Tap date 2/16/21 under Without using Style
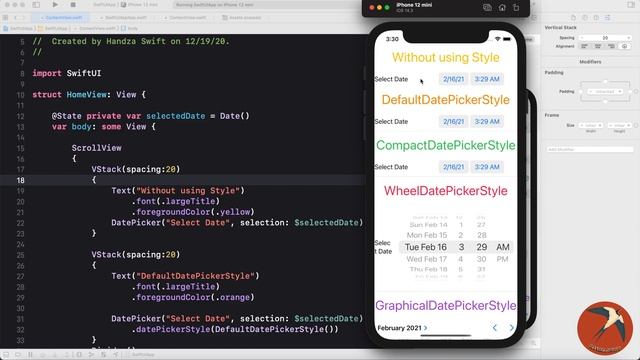The width and height of the screenshot is (640, 360). (453, 79)
